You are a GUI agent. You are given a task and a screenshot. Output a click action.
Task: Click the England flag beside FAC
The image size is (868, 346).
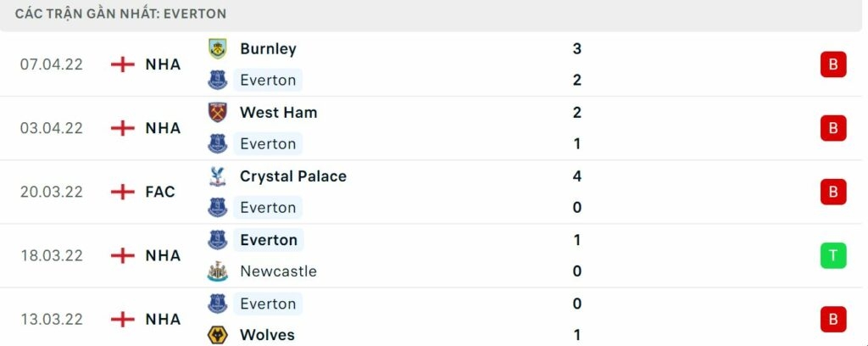[x=123, y=192]
